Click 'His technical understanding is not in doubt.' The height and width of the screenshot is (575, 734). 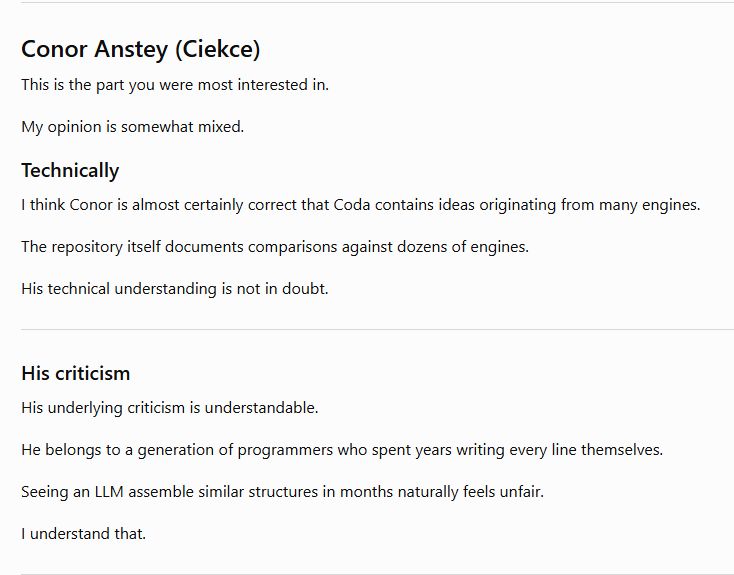pos(175,289)
